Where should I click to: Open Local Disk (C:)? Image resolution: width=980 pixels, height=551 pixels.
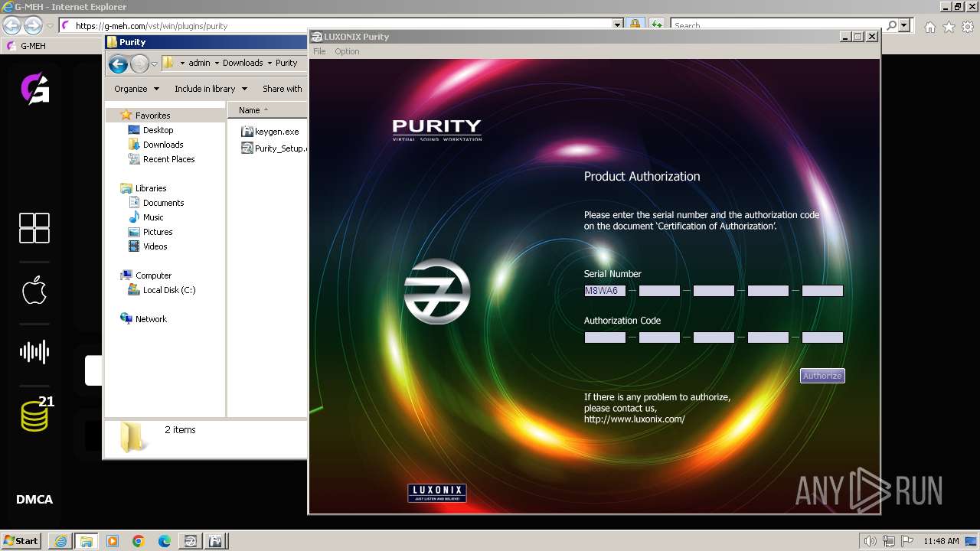click(x=169, y=290)
